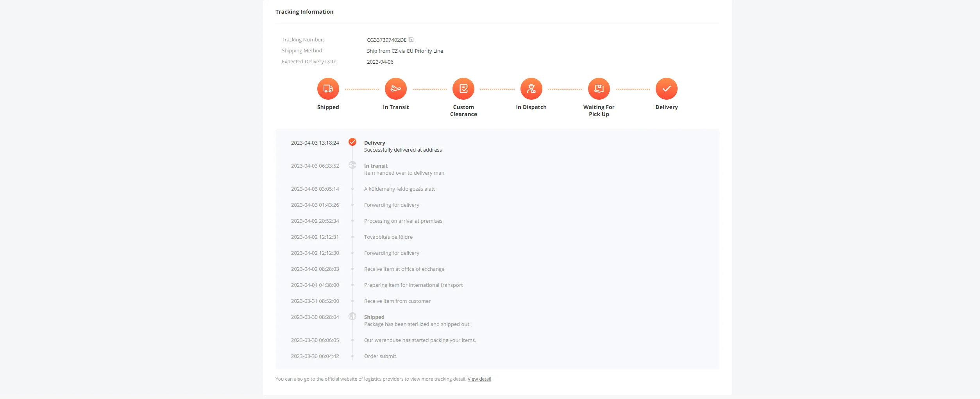This screenshot has height=399, width=980.
Task: Click 'Ship from CZ via EU Priority Line'
Action: (x=405, y=51)
